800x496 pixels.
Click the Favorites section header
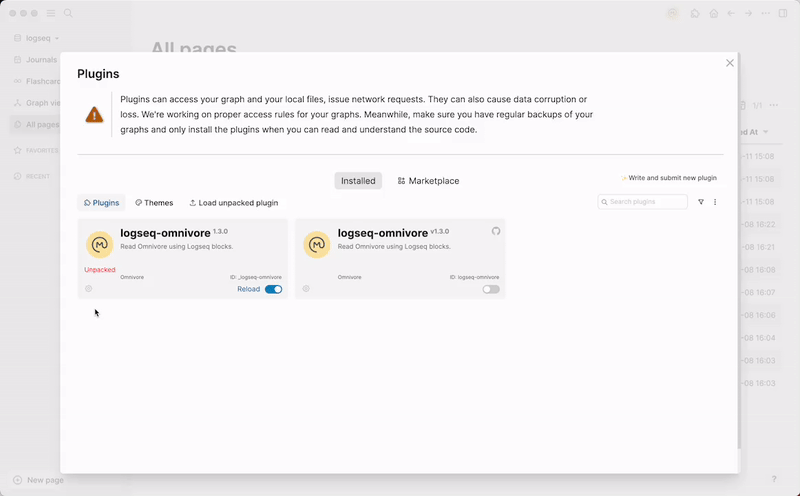pyautogui.click(x=36, y=151)
